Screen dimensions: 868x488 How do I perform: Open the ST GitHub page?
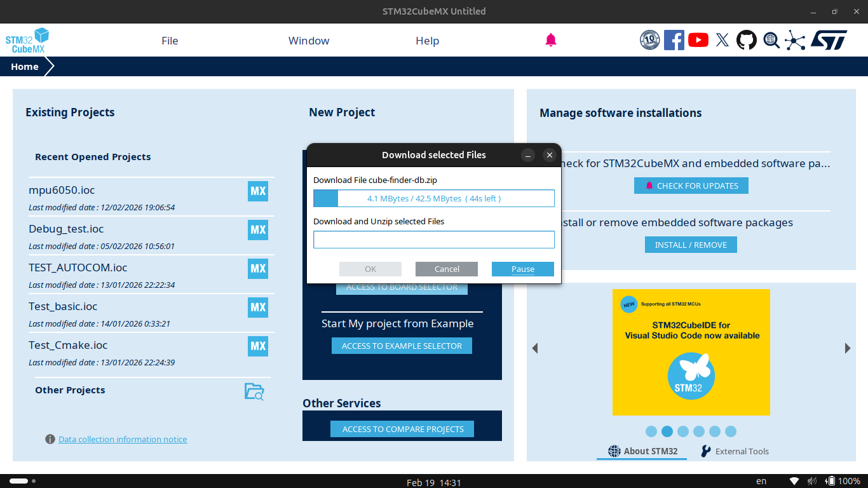[x=747, y=40]
